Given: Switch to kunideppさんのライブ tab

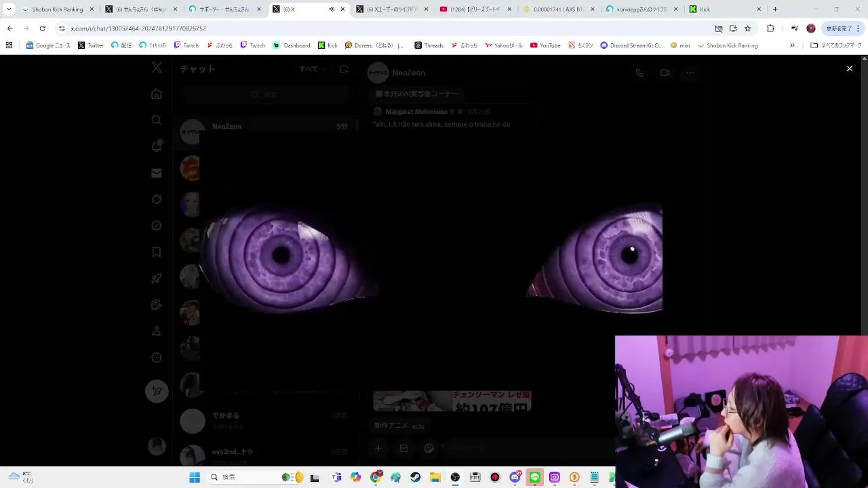Looking at the screenshot, I should point(642,9).
